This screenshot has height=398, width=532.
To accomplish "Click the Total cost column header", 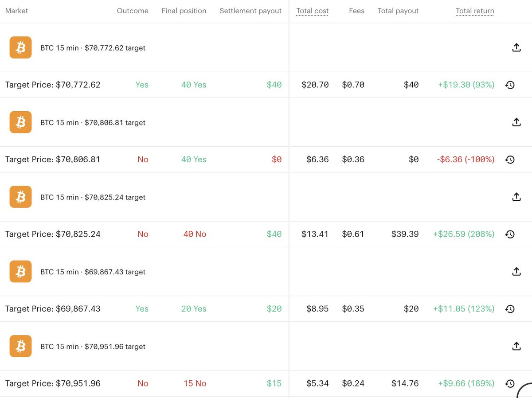I will click(313, 11).
